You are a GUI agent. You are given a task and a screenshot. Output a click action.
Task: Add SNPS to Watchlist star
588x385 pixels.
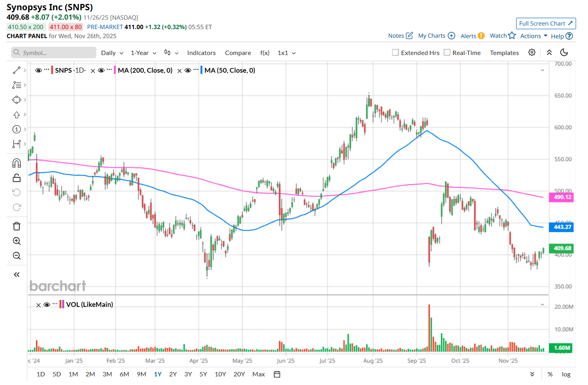[x=512, y=35]
